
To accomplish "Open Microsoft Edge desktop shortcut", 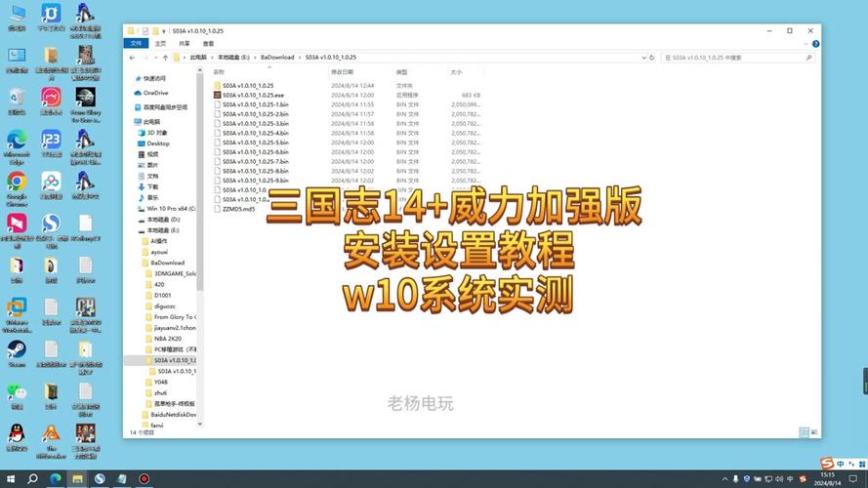I will tap(17, 146).
